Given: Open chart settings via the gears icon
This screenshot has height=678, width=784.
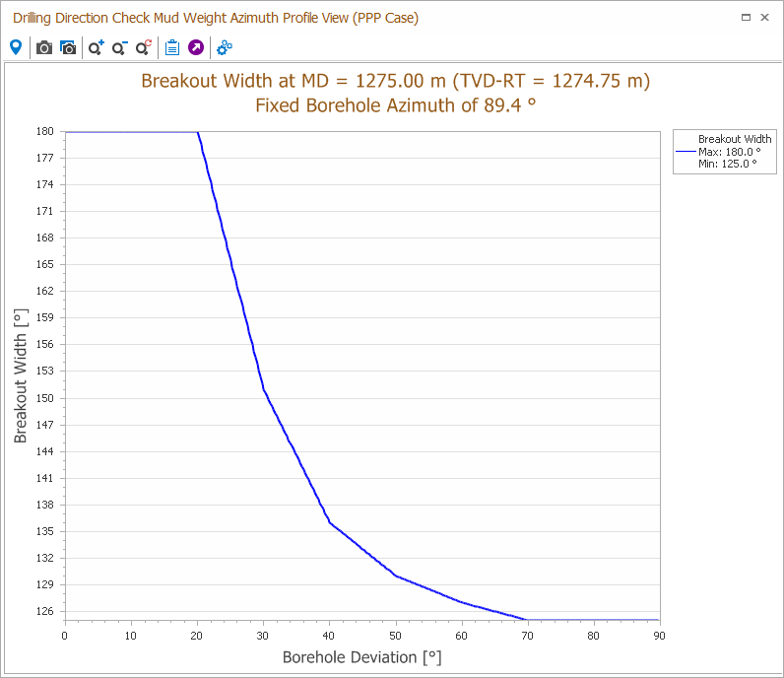Looking at the screenshot, I should pyautogui.click(x=225, y=47).
